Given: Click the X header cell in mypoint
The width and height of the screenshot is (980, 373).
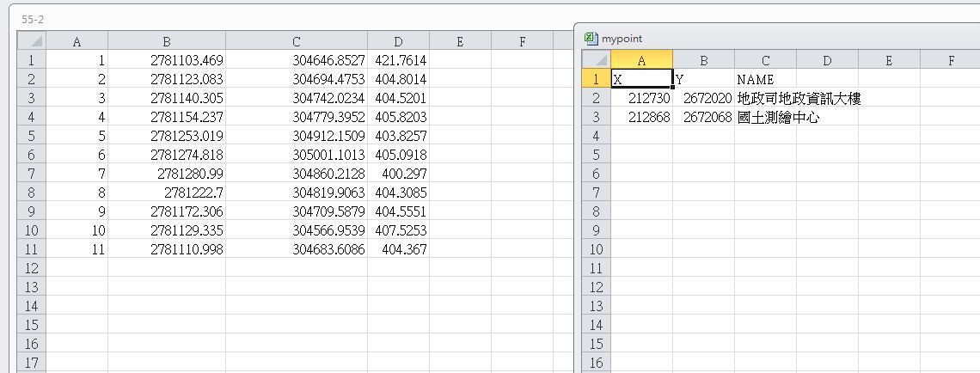Looking at the screenshot, I should click(642, 79).
